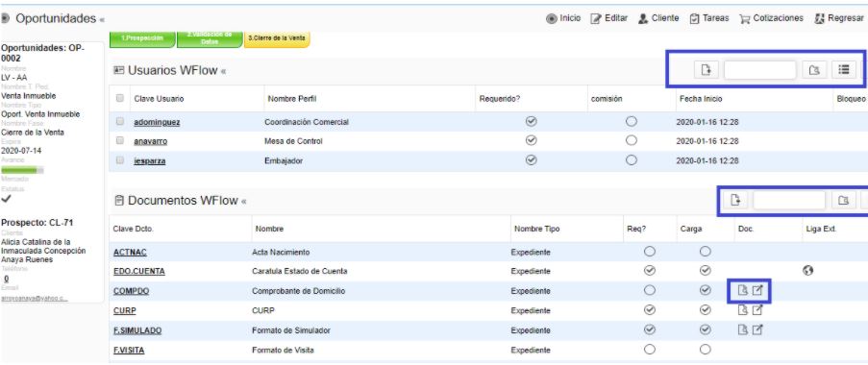
Task: Open the CURP document link
Action: [x=125, y=311]
